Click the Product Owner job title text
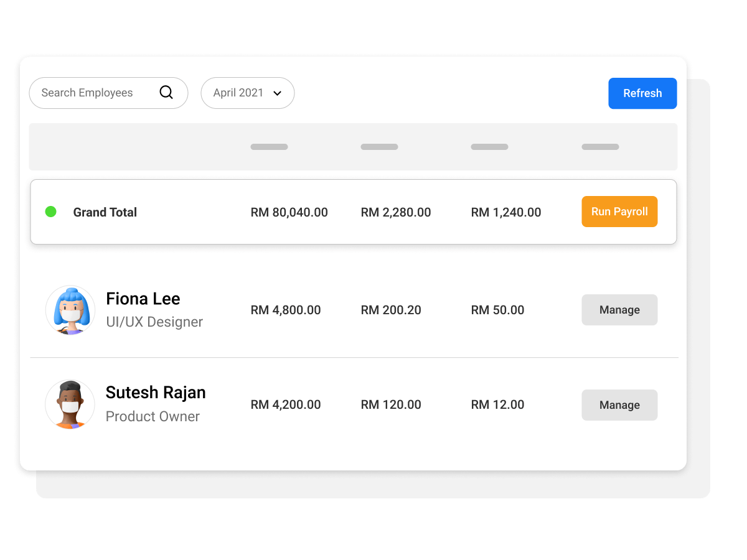The height and width of the screenshot is (560, 747). click(x=153, y=416)
